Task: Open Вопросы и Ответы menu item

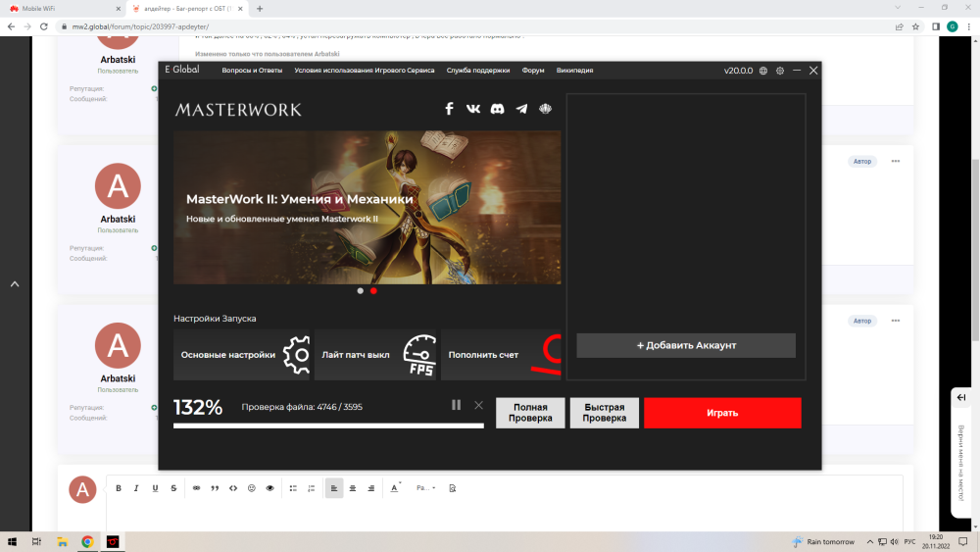Action: point(252,71)
